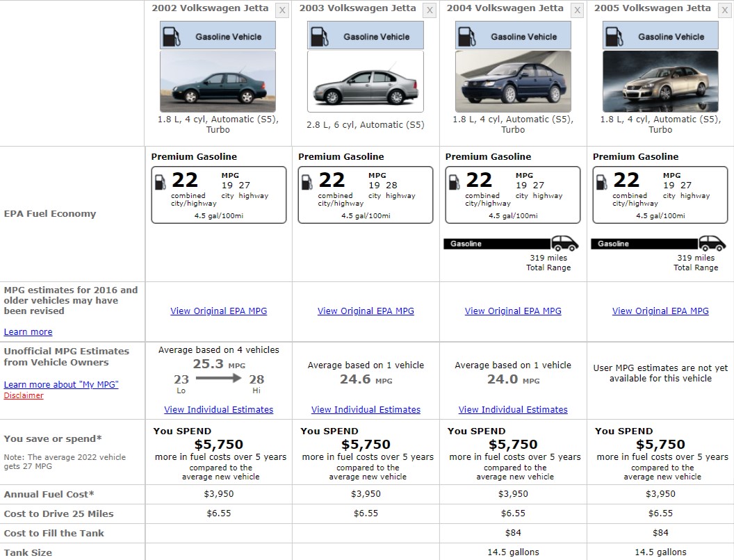Click the 25.3 MPG owner average

219,364
